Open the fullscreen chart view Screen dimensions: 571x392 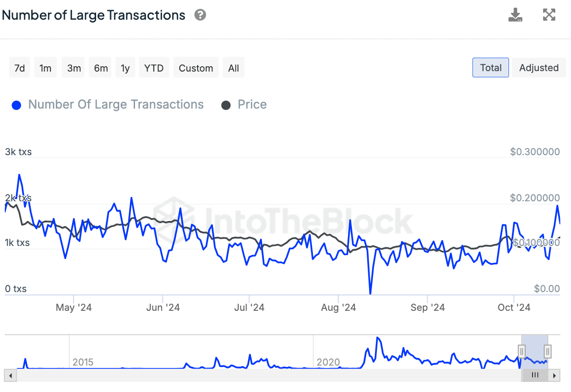tap(549, 15)
